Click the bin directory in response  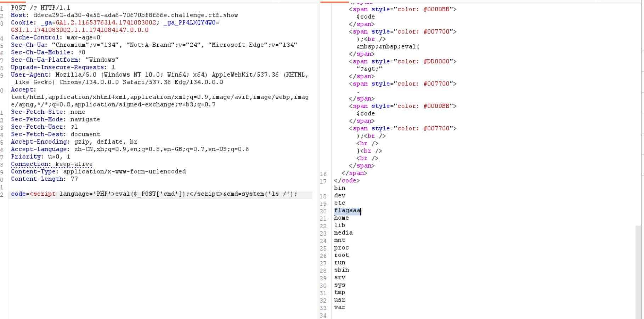tap(339, 188)
